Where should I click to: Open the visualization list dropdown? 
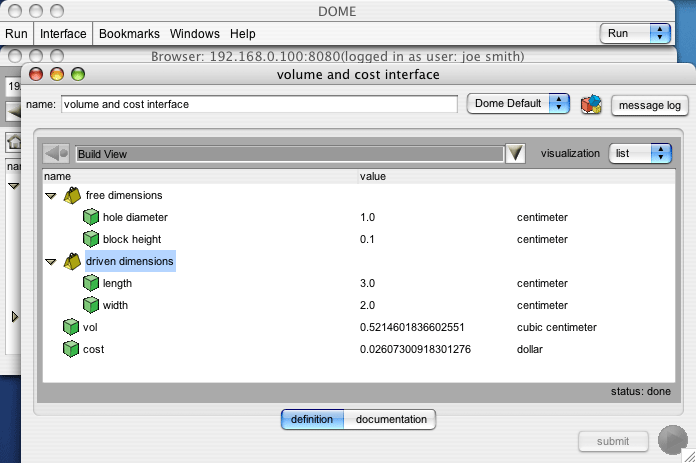641,154
